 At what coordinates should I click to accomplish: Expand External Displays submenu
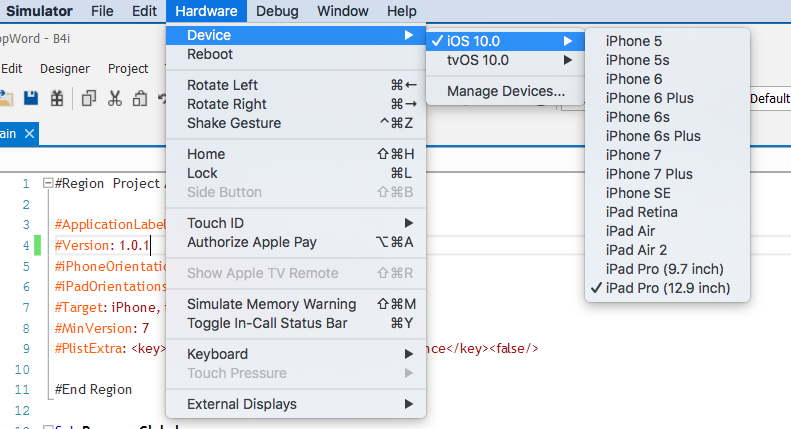pyautogui.click(x=296, y=404)
